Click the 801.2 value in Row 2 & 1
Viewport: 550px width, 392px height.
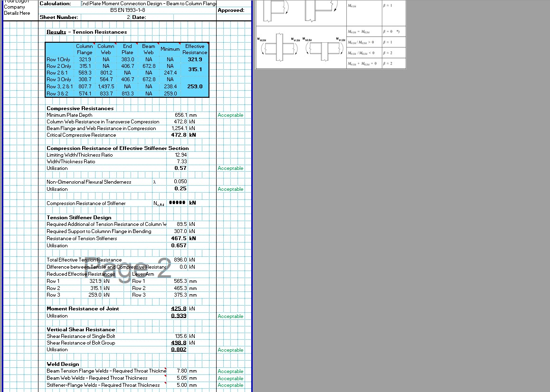click(106, 73)
